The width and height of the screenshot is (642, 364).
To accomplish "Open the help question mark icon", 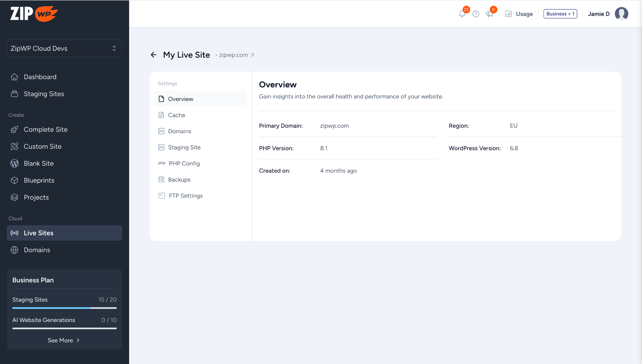I will tap(476, 14).
